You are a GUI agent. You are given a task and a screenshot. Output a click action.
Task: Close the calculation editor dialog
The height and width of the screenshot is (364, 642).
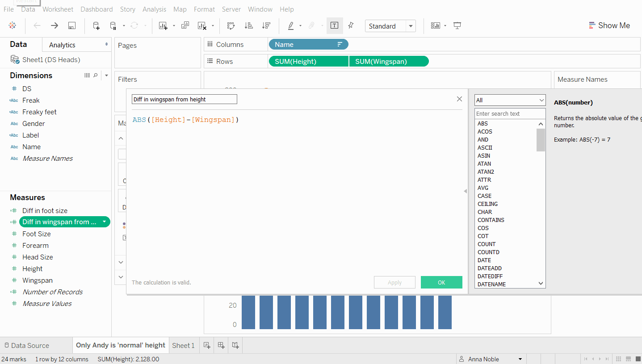pos(459,99)
